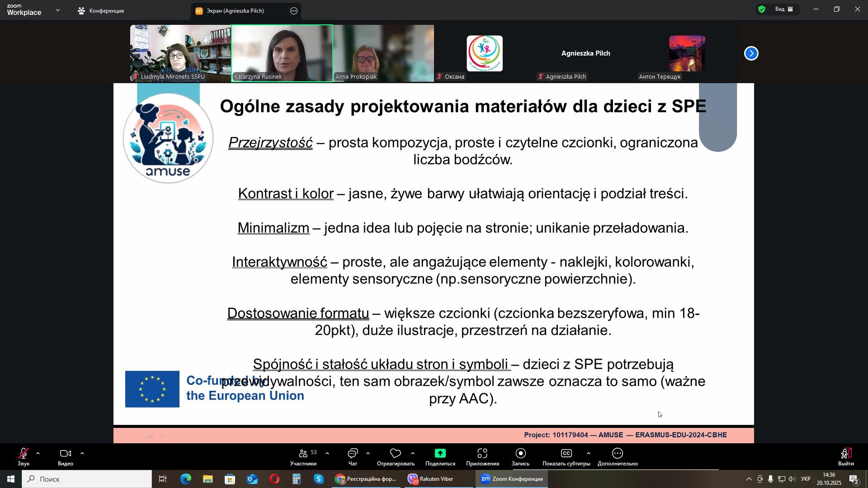The width and height of the screenshot is (868, 488).
Task: Open more options on Экран (Agnieszka Pilch) tab
Action: pos(294,11)
